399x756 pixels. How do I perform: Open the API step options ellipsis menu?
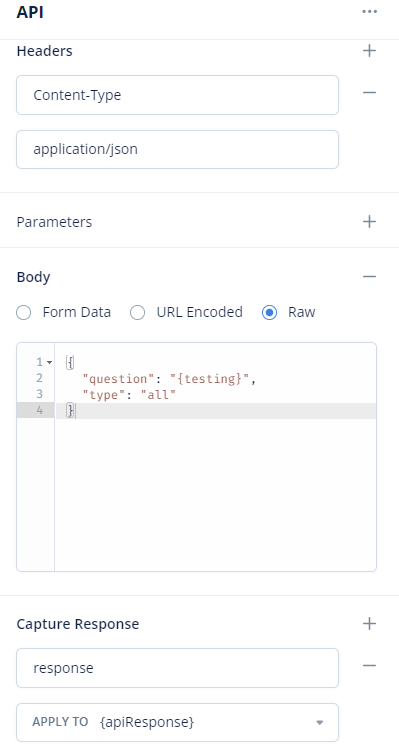coord(370,11)
